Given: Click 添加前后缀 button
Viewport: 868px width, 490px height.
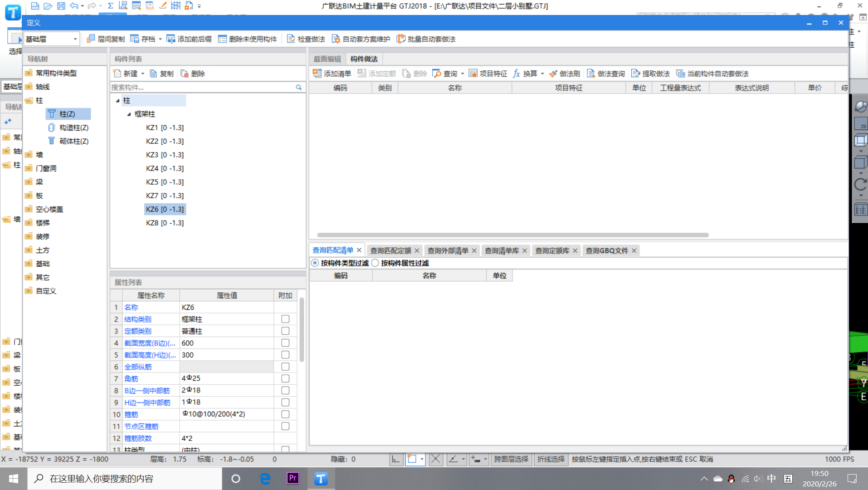Looking at the screenshot, I should coord(189,39).
